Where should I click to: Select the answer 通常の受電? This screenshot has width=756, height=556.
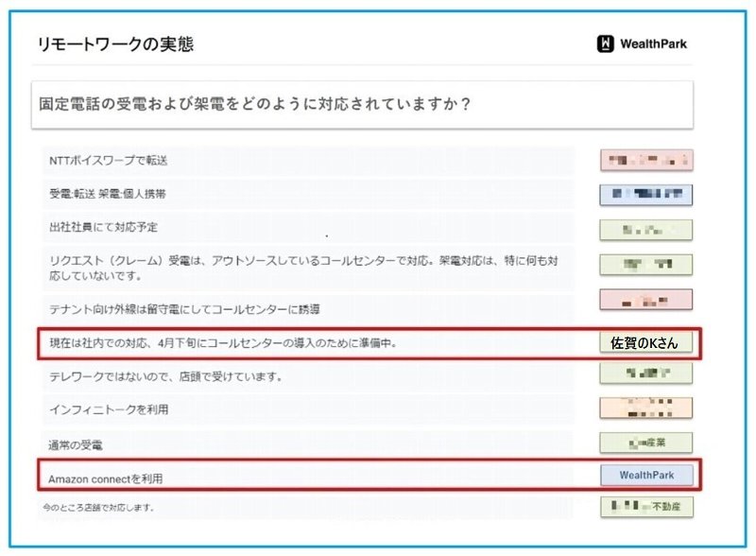point(76,445)
